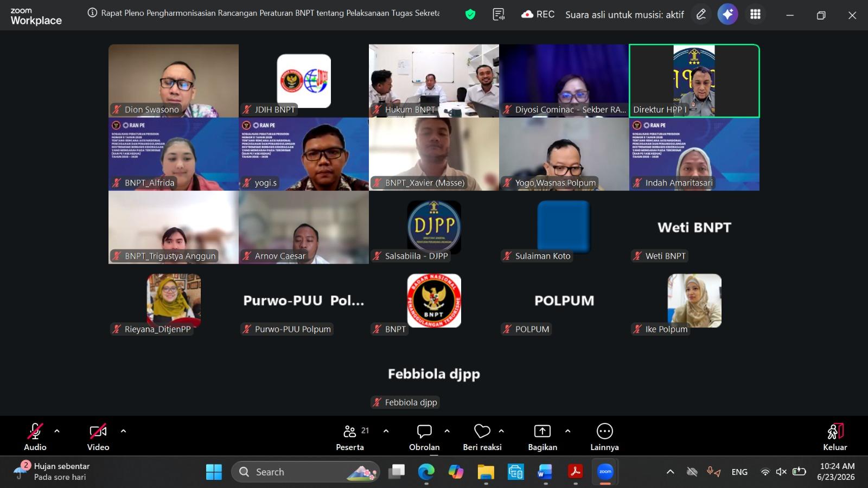
Task: Click the Ike Polpum avatar
Action: [x=694, y=300]
